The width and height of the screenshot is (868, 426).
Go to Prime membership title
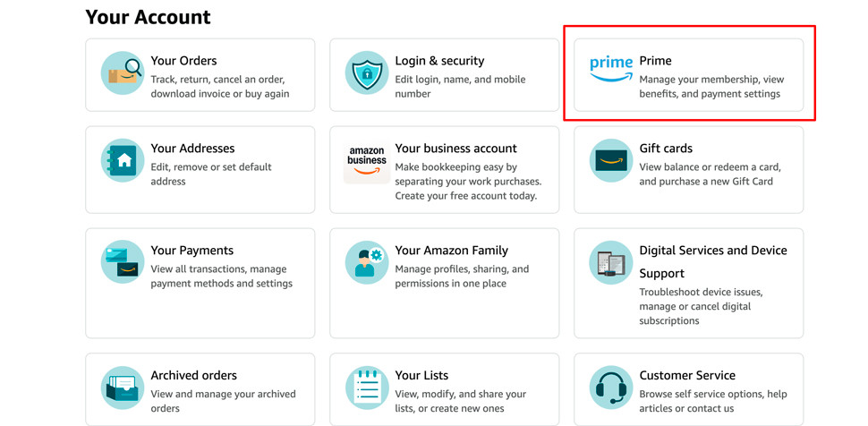pyautogui.click(x=655, y=61)
